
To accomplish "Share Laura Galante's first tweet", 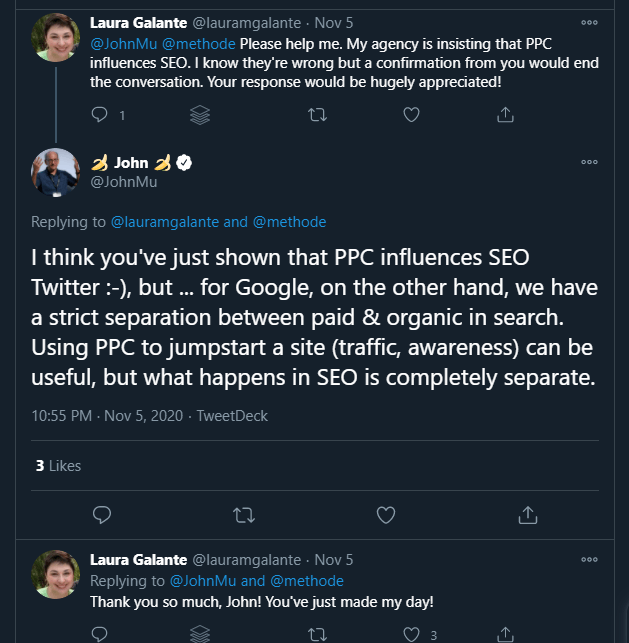I will pyautogui.click(x=504, y=116).
